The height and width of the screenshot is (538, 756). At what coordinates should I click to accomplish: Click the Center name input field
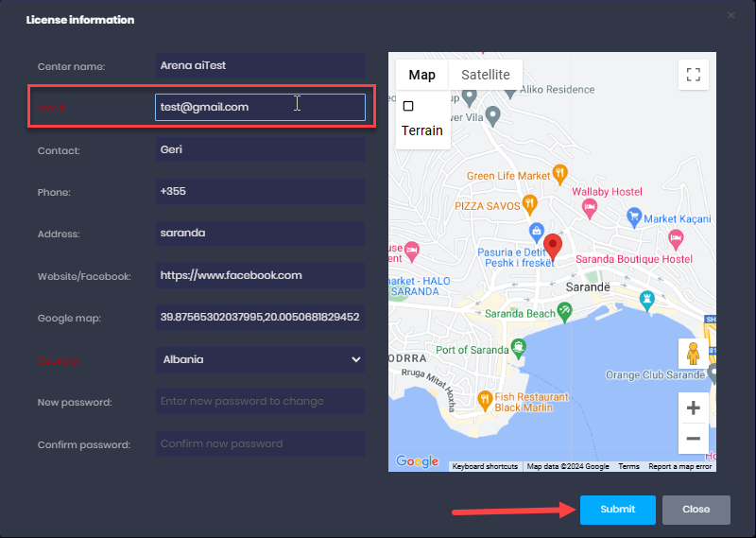click(x=260, y=66)
